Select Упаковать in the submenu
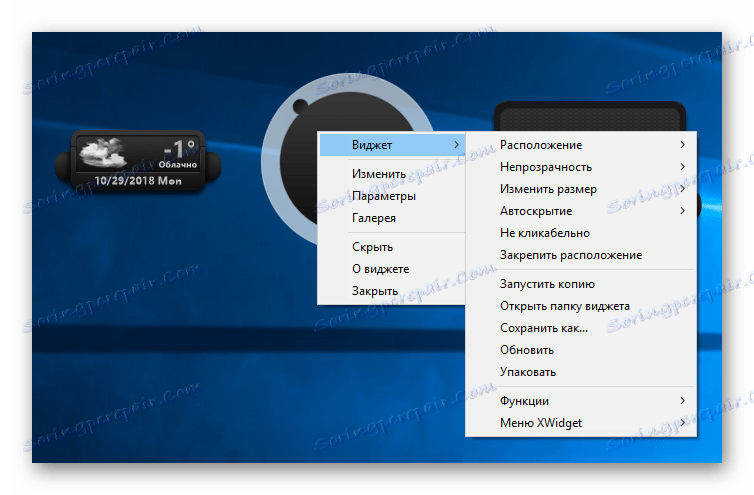The height and width of the screenshot is (495, 754). tap(581, 372)
